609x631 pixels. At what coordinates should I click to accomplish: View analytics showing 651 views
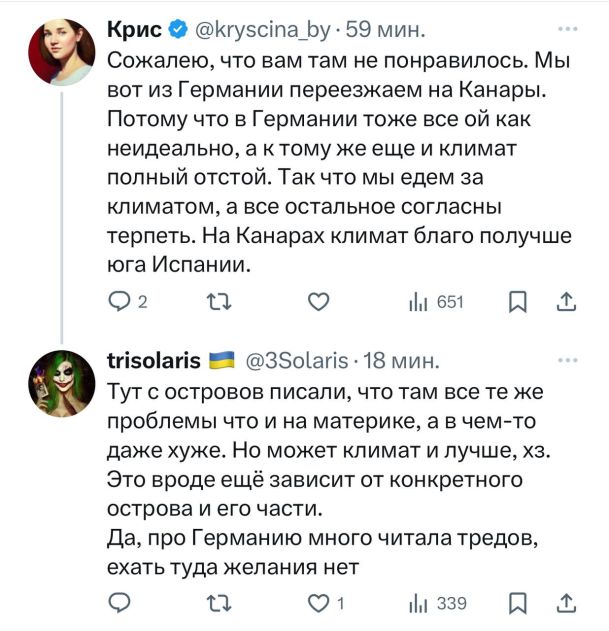click(x=436, y=302)
